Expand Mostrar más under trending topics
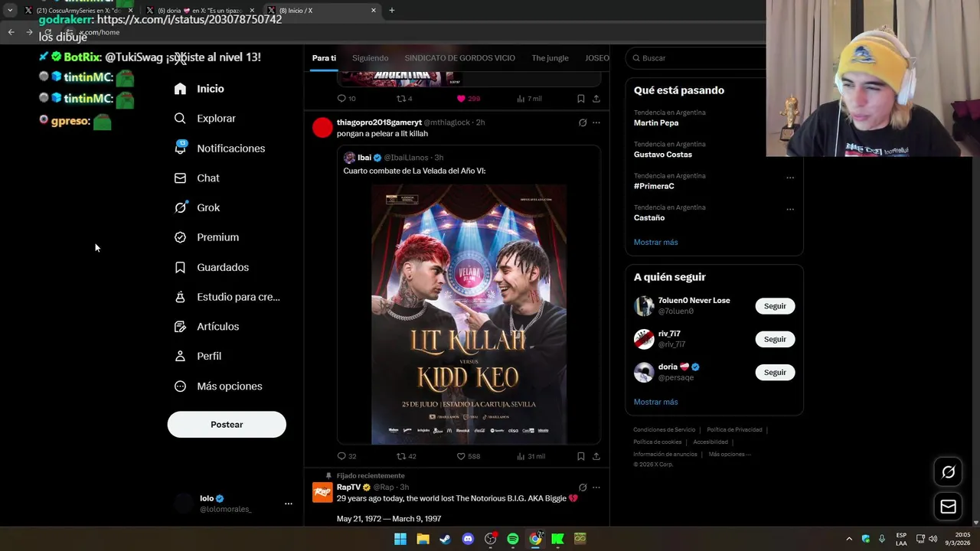 [655, 243]
